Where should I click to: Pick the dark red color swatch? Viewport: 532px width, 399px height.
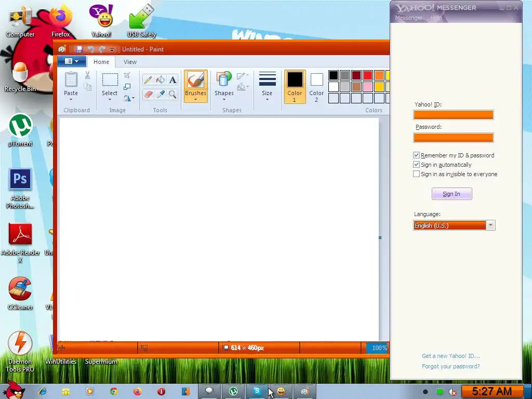[356, 75]
